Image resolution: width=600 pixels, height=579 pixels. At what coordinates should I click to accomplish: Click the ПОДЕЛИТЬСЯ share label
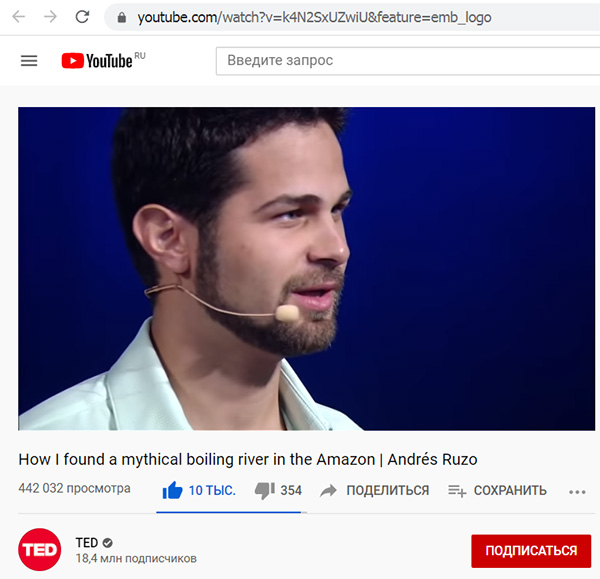pyautogui.click(x=388, y=490)
